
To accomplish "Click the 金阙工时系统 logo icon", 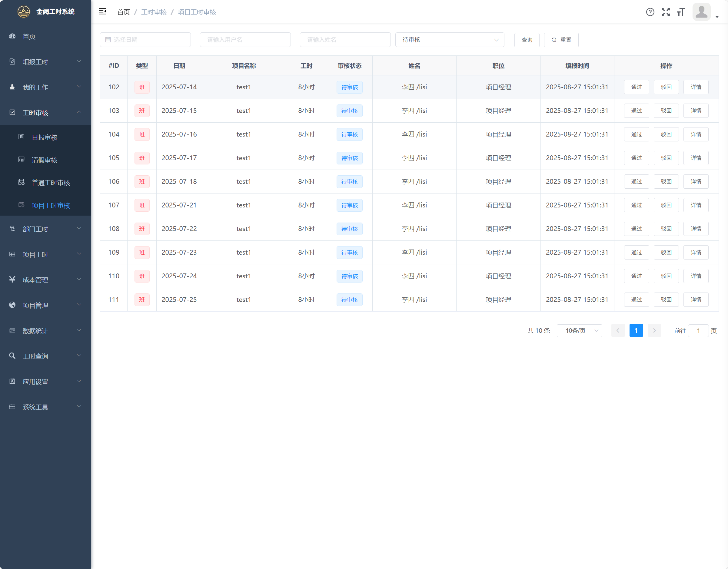I will (x=24, y=12).
